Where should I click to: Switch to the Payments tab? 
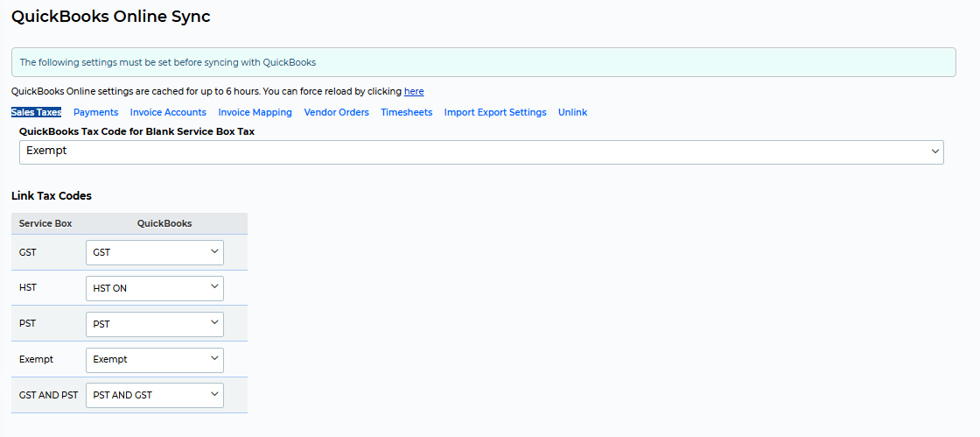pos(95,112)
